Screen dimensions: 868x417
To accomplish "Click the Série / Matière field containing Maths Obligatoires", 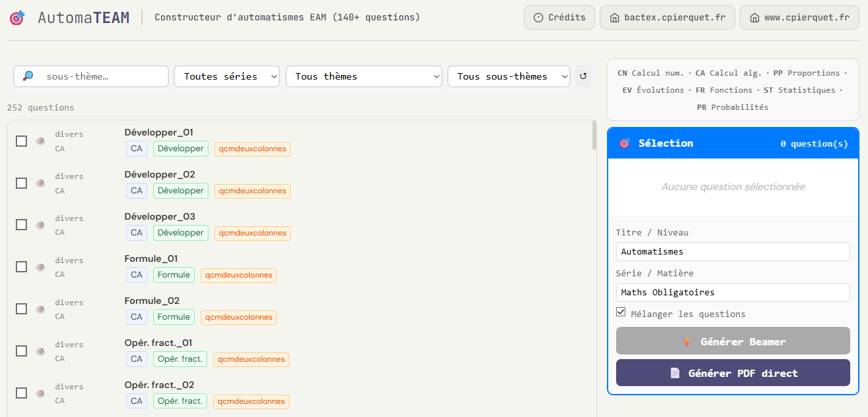I will click(733, 292).
